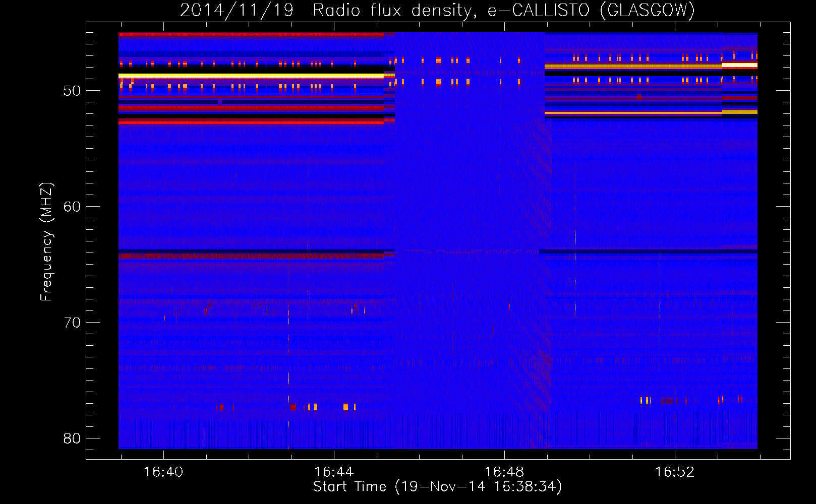Click the 60 MHz tick label
This screenshot has width=816, height=504.
(72, 207)
